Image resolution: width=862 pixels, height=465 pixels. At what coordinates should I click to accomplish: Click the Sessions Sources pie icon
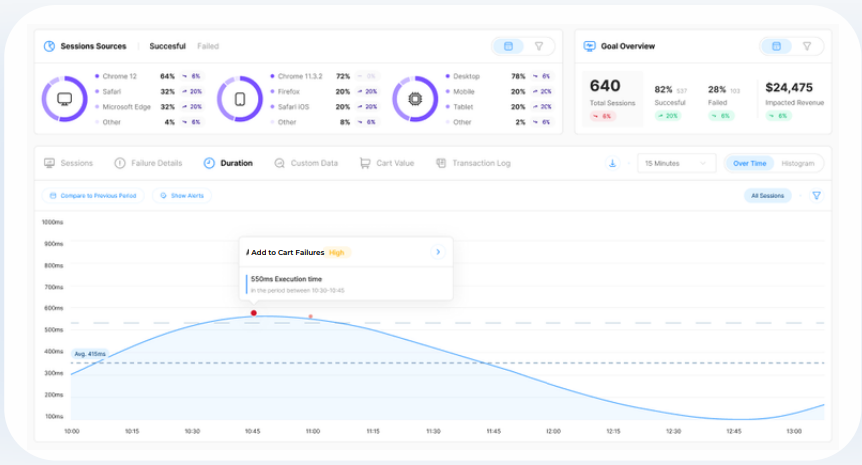[49, 46]
